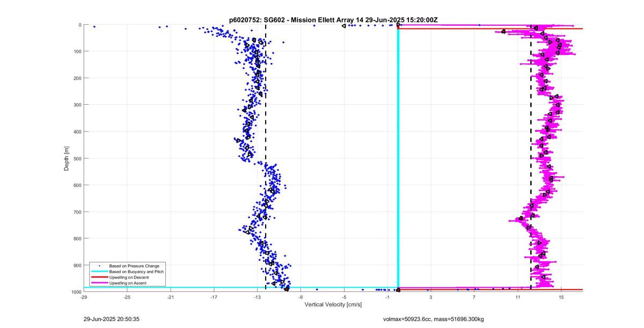Click the red line sample in legend
644x328 pixels.
click(99, 277)
